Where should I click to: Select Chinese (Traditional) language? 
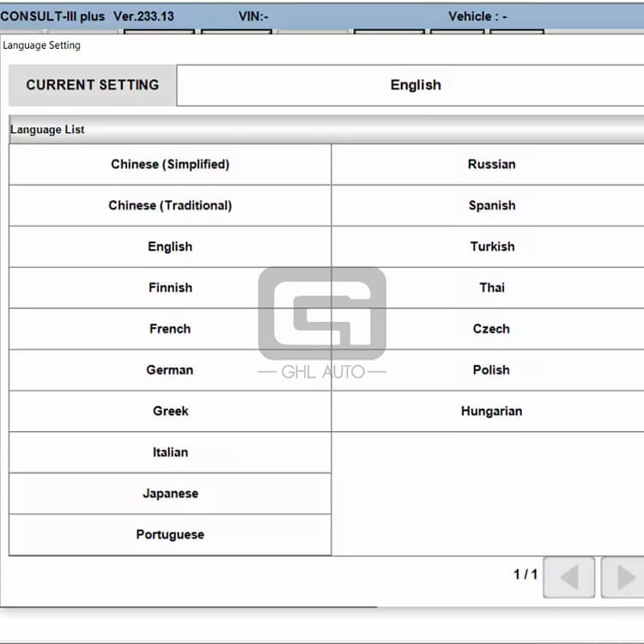[x=170, y=205]
